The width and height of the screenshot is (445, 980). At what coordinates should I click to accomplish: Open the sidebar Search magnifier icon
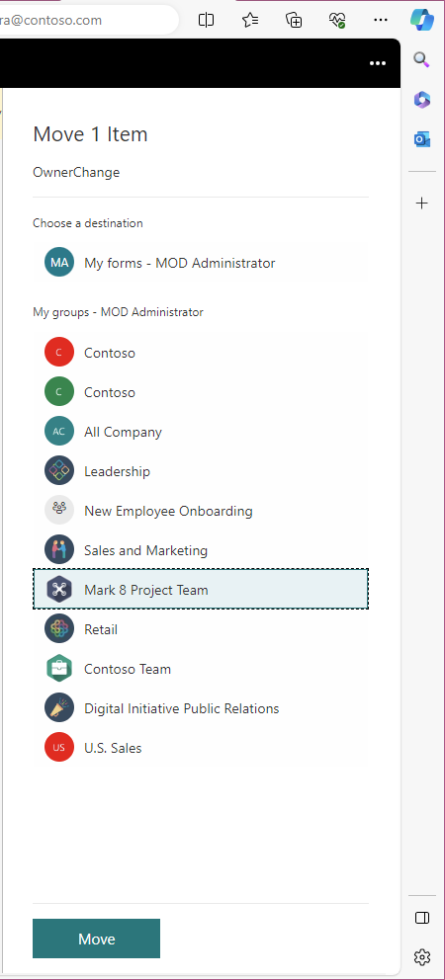tap(422, 60)
